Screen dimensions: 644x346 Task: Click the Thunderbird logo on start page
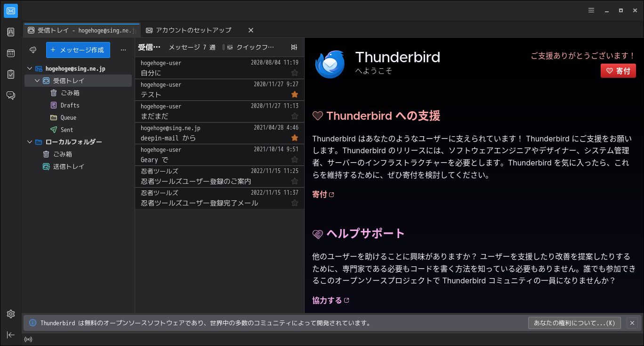click(x=330, y=64)
